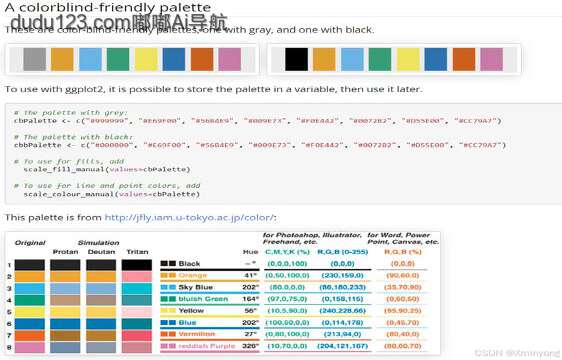This screenshot has width=562, height=360.
Task: Click the Vermilion row label in table
Action: [x=197, y=334]
